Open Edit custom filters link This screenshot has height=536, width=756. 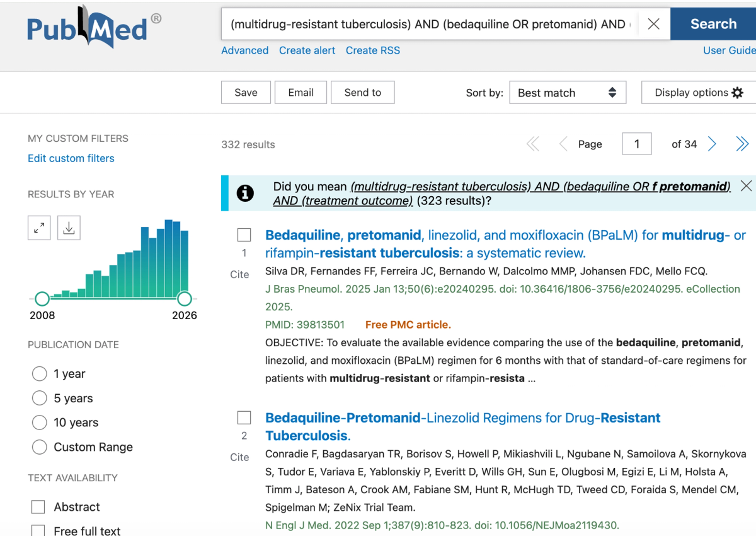[x=71, y=158]
